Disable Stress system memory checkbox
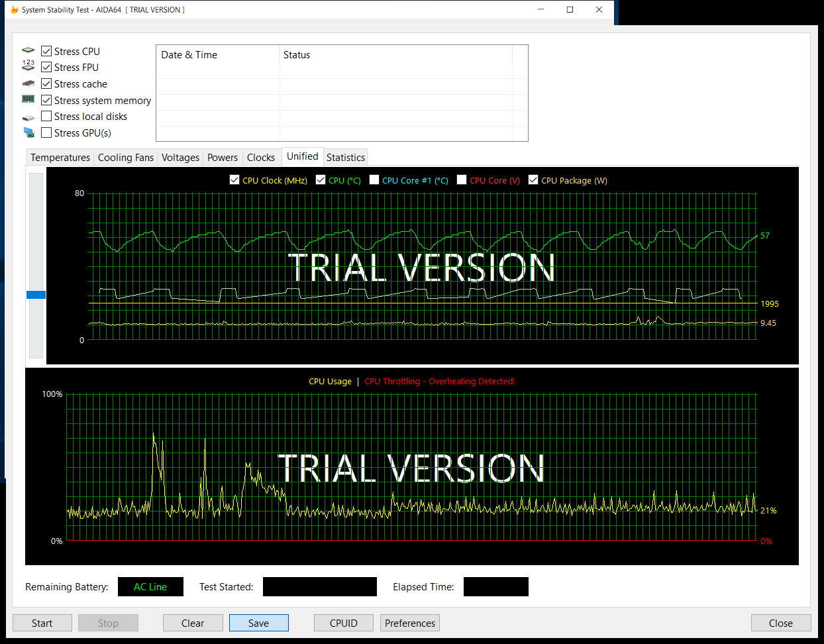This screenshot has height=644, width=824. point(46,100)
